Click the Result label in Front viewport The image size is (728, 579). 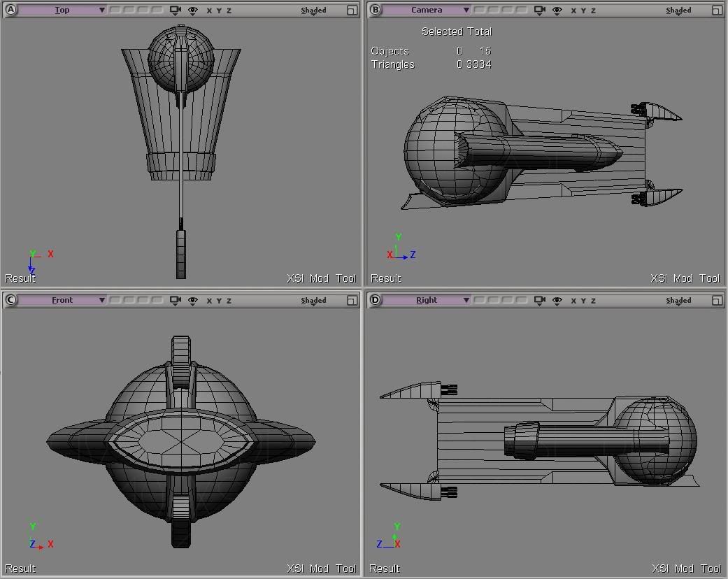20,569
